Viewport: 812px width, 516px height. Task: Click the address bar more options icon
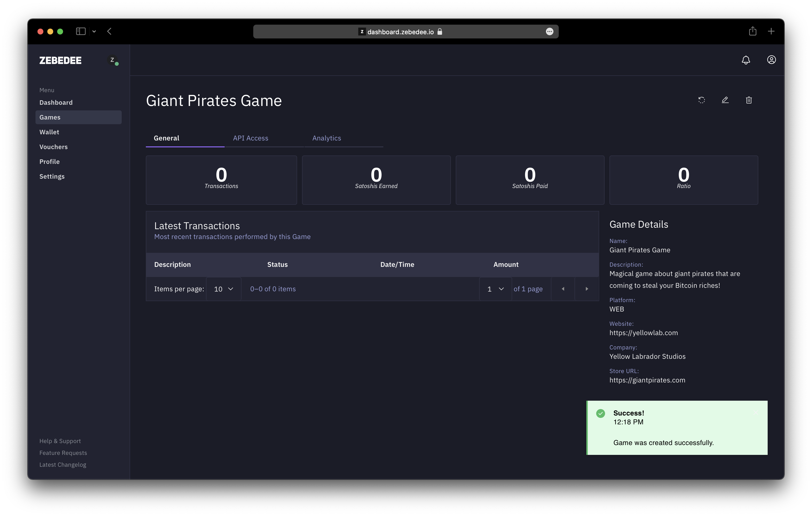tap(549, 32)
